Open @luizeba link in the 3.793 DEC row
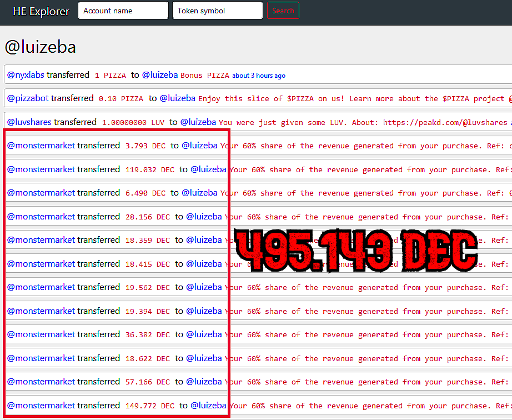 click(x=199, y=146)
